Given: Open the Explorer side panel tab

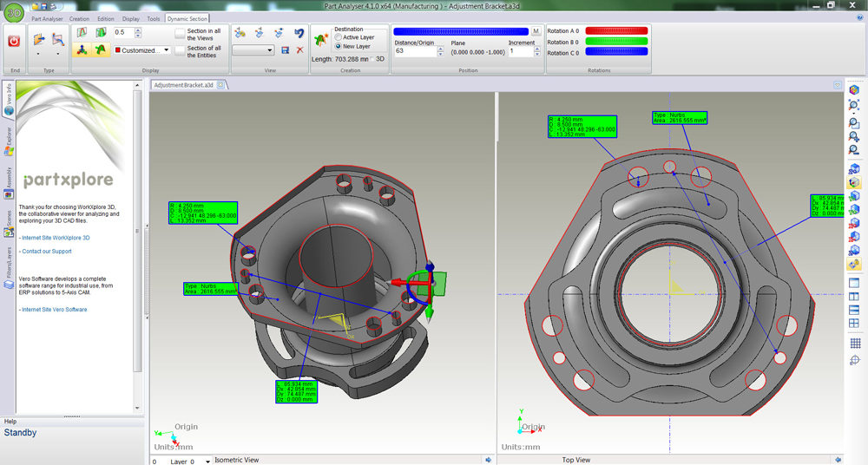Looking at the screenshot, I should point(9,141).
